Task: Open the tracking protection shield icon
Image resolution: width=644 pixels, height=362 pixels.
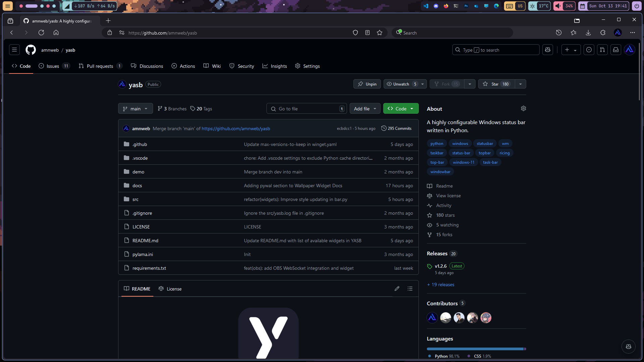Action: 355,33
